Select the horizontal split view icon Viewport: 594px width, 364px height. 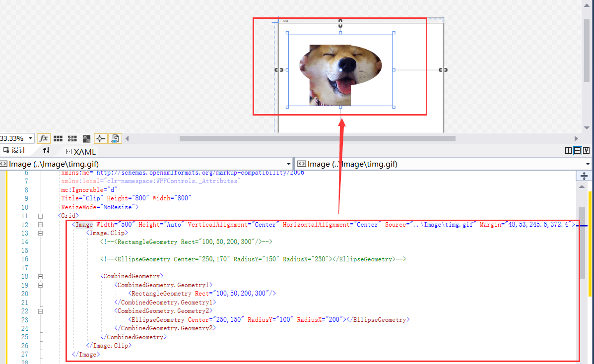[578, 150]
